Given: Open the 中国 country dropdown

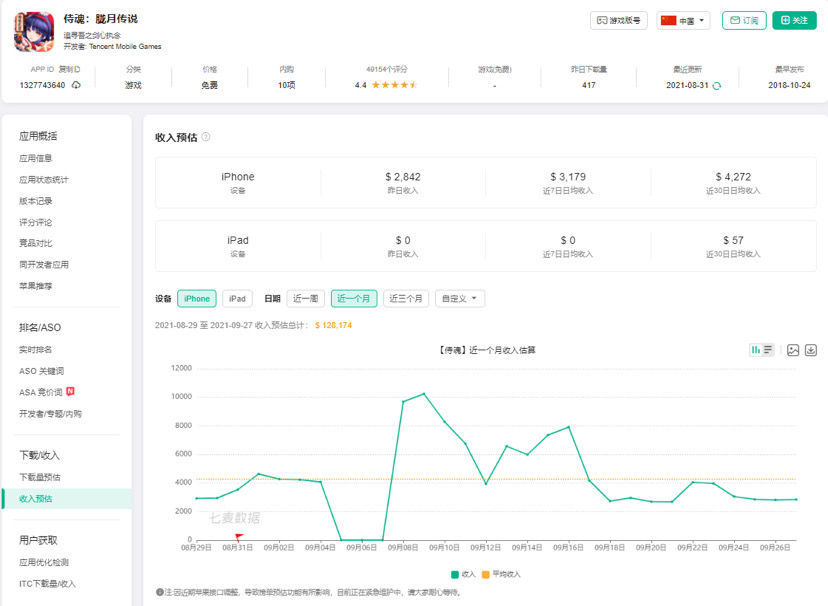Looking at the screenshot, I should click(683, 21).
